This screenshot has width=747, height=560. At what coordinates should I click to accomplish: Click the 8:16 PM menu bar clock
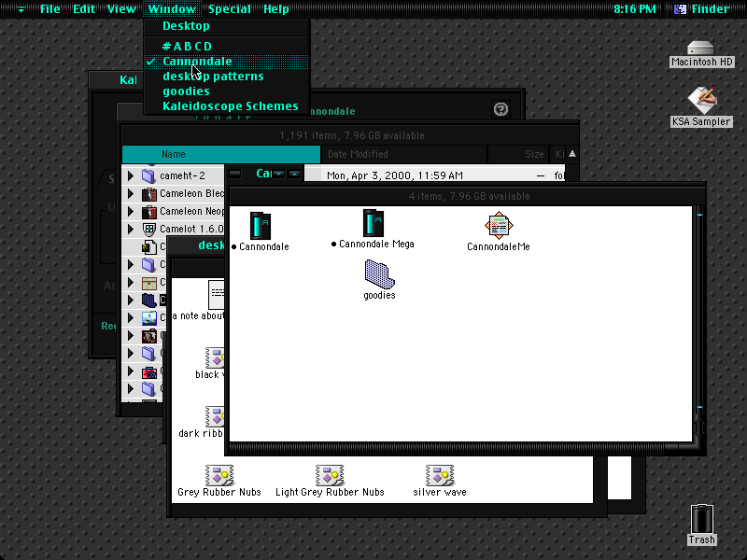coord(634,9)
